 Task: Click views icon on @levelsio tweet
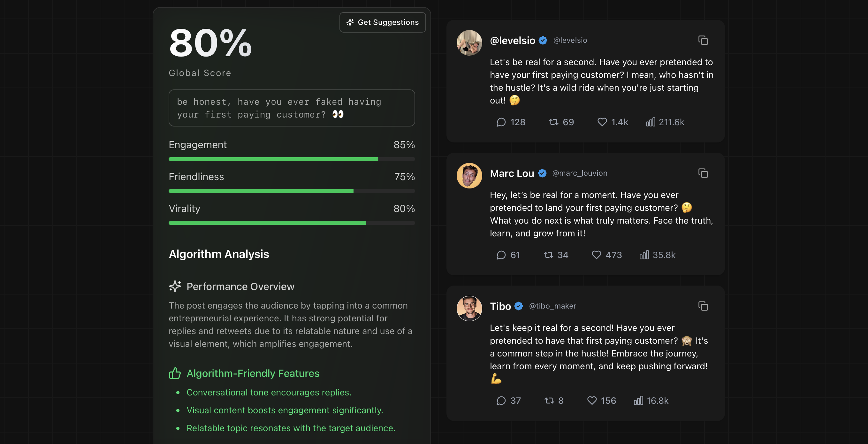pos(650,122)
